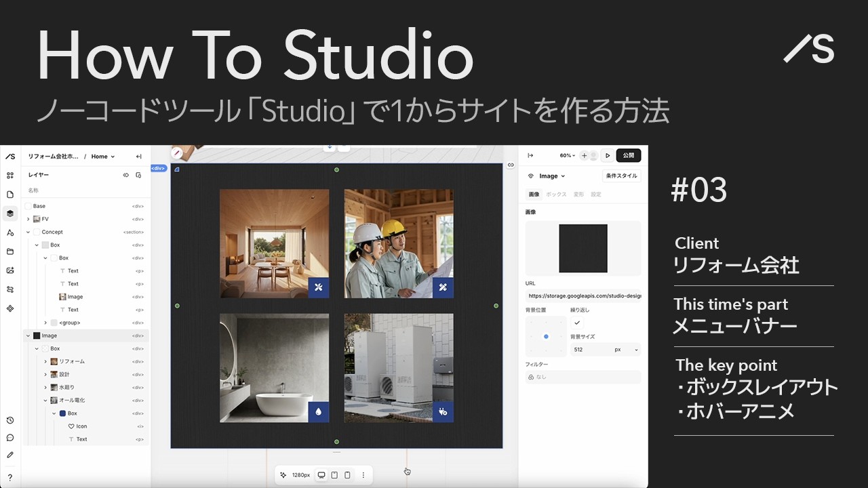
Task: Open the sliders settings icon in sidebar
Action: tap(10, 289)
